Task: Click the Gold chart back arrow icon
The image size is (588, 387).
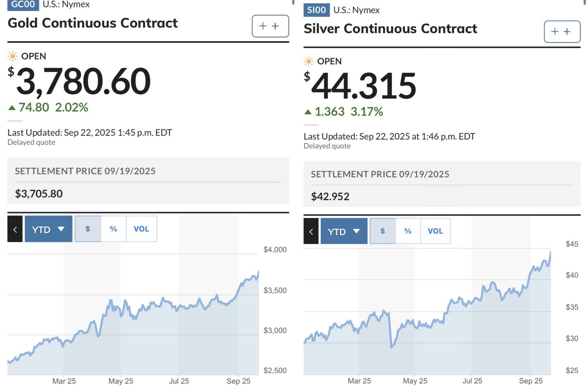Action: [x=15, y=229]
